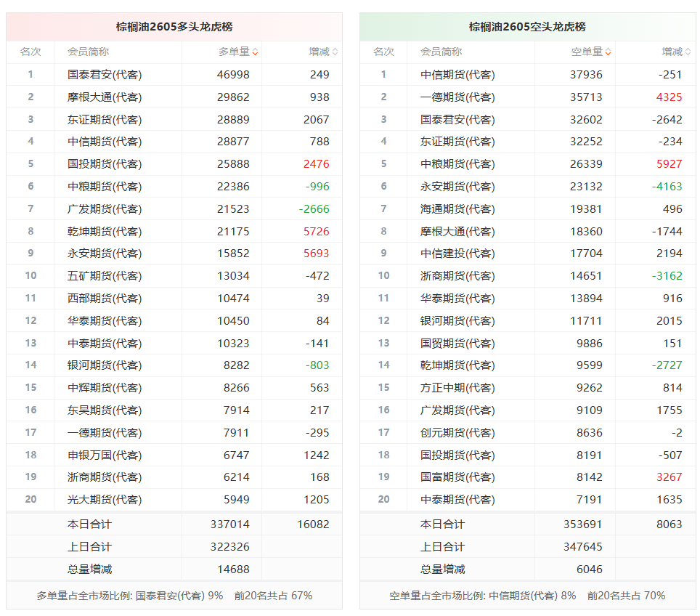Click 会员简称 header in 多头龙虎榜 table
This screenshot has width=700, height=616.
(88, 52)
